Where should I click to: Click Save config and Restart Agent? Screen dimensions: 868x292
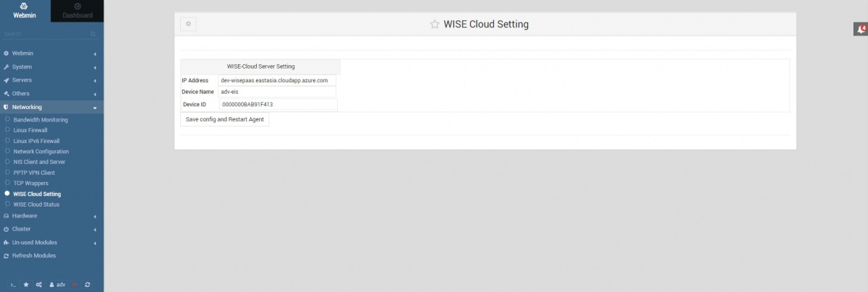click(224, 119)
